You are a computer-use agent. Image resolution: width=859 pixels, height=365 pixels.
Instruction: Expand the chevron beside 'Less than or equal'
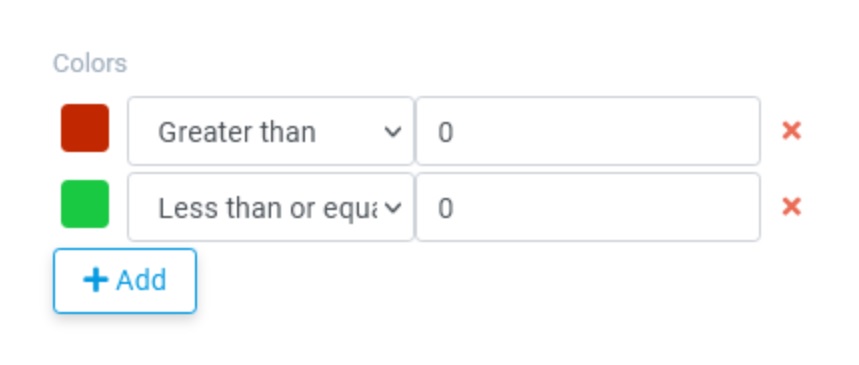point(393,208)
